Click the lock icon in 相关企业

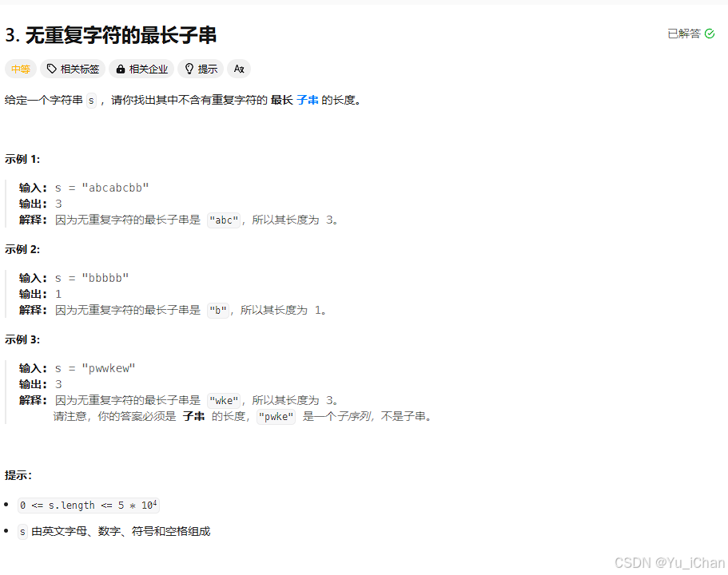[x=121, y=69]
